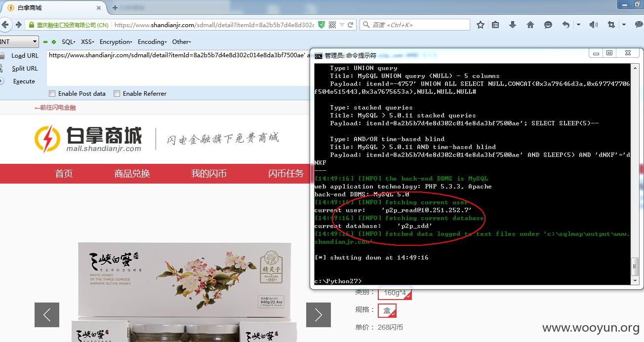The image size is (644, 342).
Task: Enable the Referrer checkbox
Action: click(x=117, y=94)
